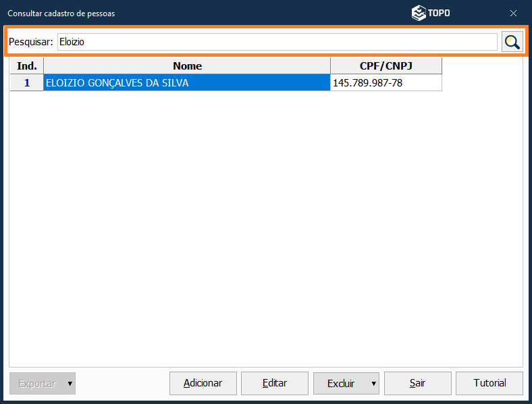Open the Excluir dropdown arrow
532x404 pixels.
point(373,383)
